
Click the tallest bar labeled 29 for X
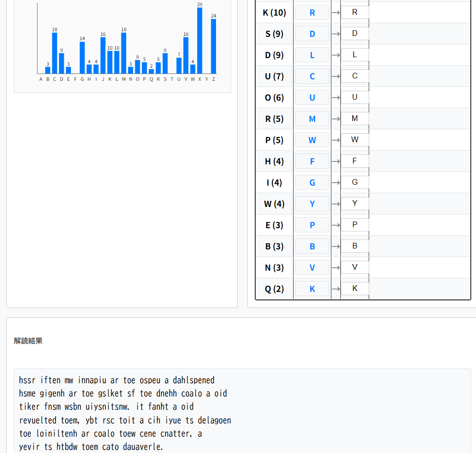(x=199, y=41)
